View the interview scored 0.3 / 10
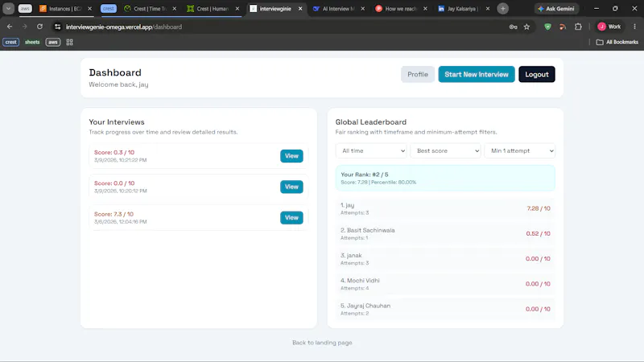The width and height of the screenshot is (644, 362). click(291, 156)
